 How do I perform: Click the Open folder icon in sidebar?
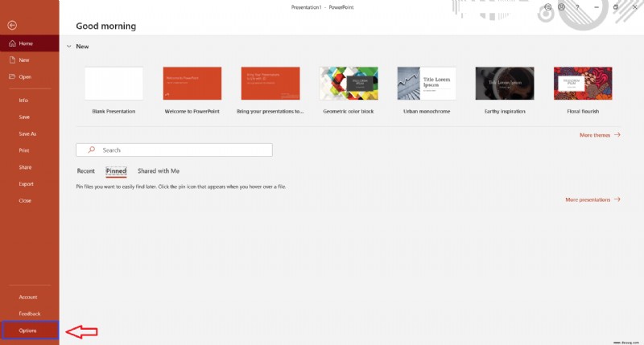tap(12, 76)
